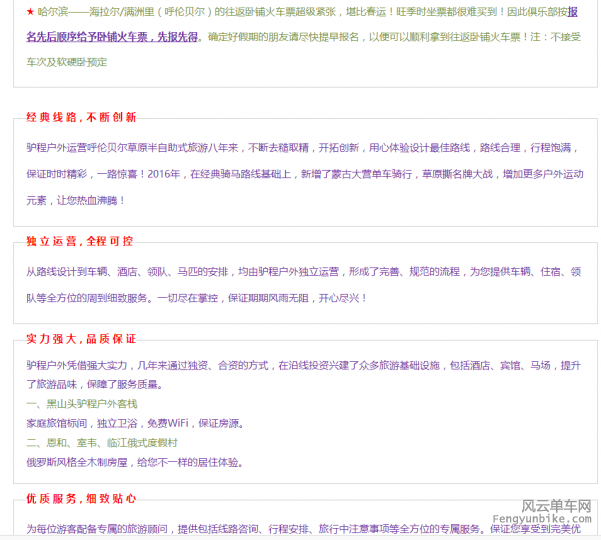601x540 pixels.
Task: Click the green 车次及软硬卧预定 note text
Action: pyautogui.click(x=66, y=62)
